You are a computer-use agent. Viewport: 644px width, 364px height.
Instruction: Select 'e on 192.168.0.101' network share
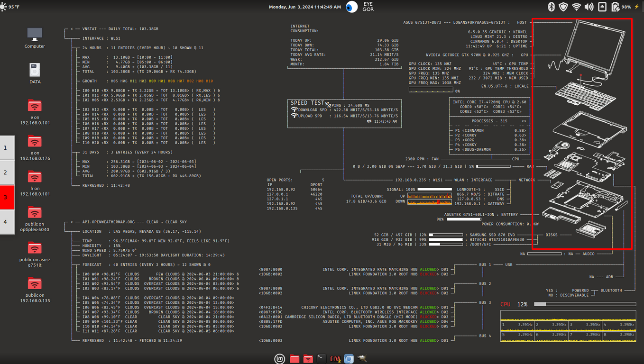pyautogui.click(x=35, y=112)
